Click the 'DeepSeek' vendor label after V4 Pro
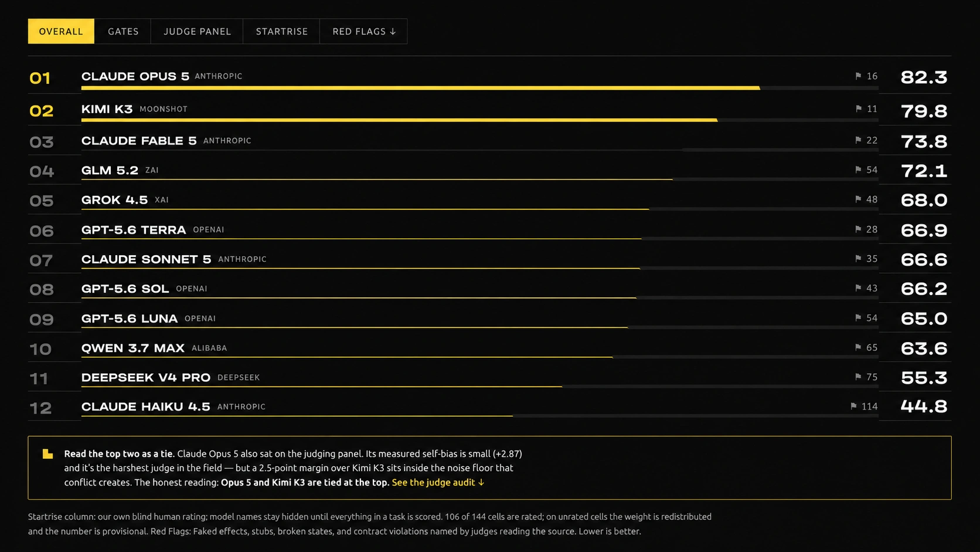Screen dimensions: 980x552 tap(239, 378)
